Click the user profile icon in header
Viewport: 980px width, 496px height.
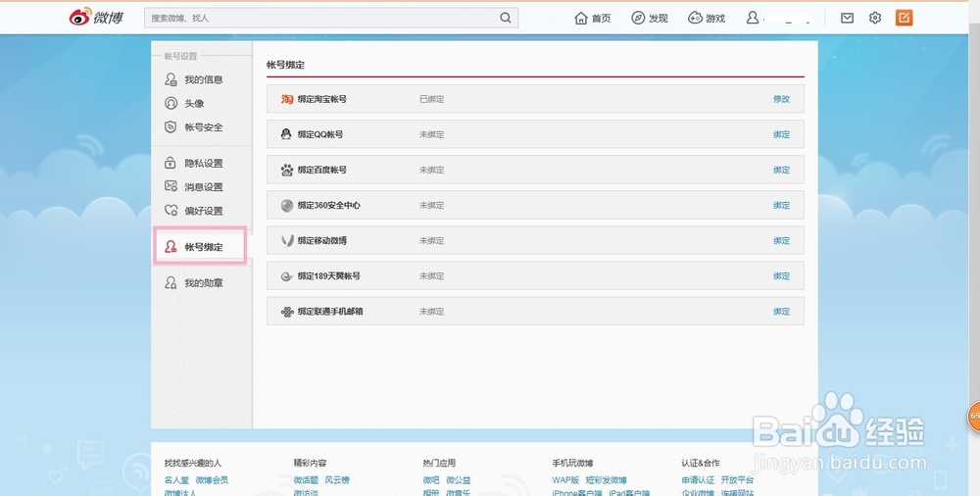(x=753, y=19)
